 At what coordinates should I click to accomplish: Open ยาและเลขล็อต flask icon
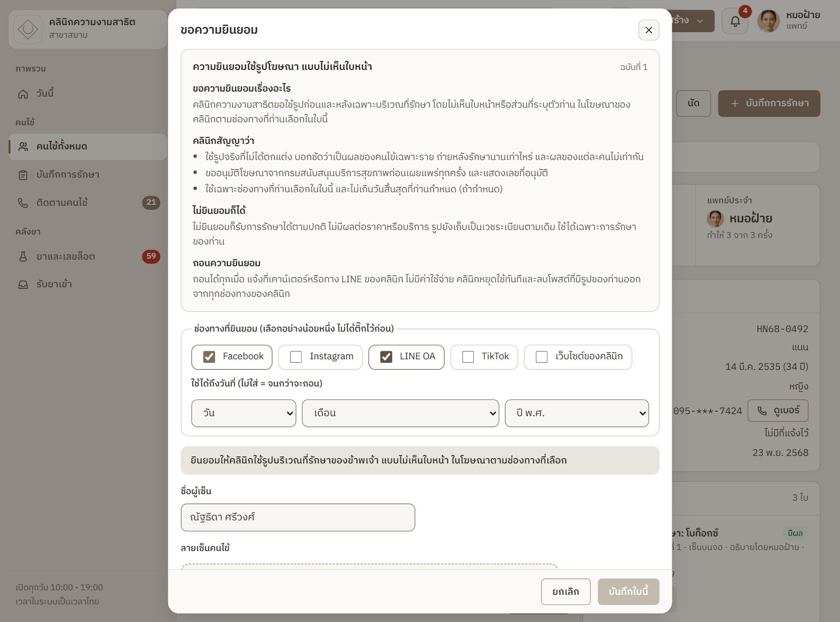coord(23,257)
